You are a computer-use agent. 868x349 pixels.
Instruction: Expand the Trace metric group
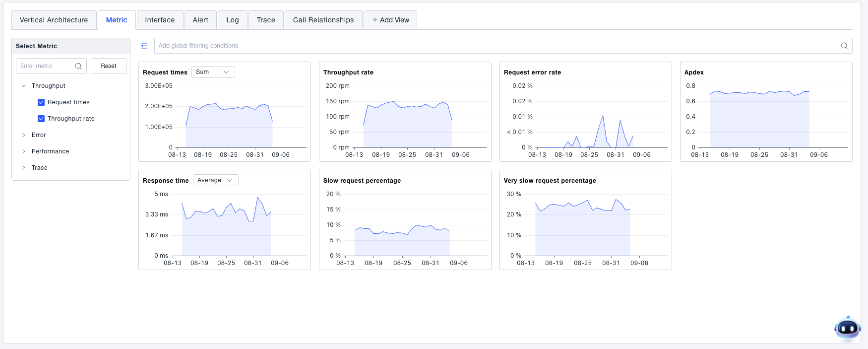pyautogui.click(x=24, y=168)
